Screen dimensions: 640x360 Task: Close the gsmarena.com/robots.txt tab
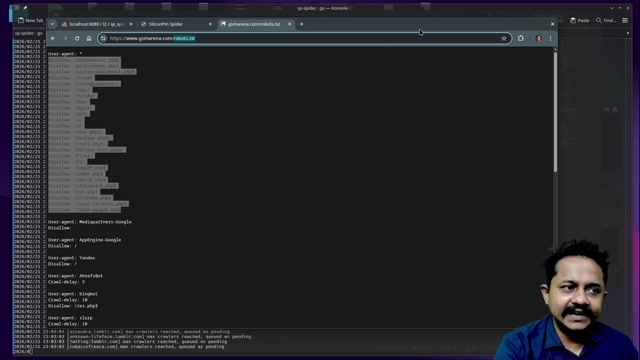289,24
